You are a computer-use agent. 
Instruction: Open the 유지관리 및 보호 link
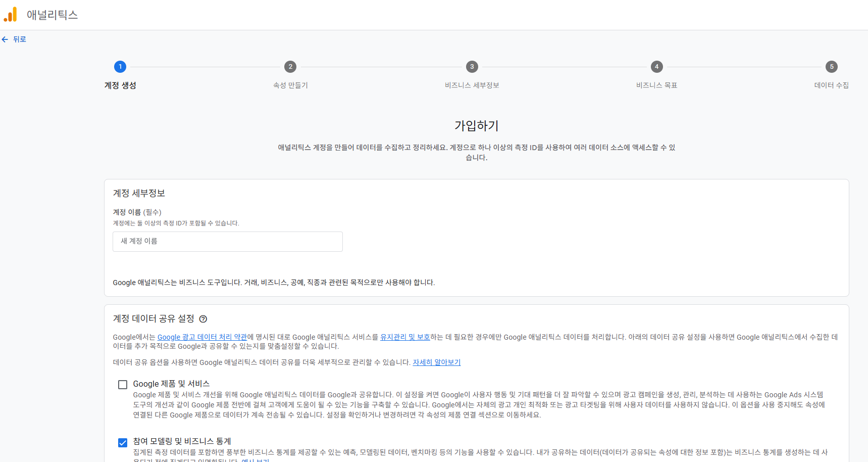tap(405, 337)
